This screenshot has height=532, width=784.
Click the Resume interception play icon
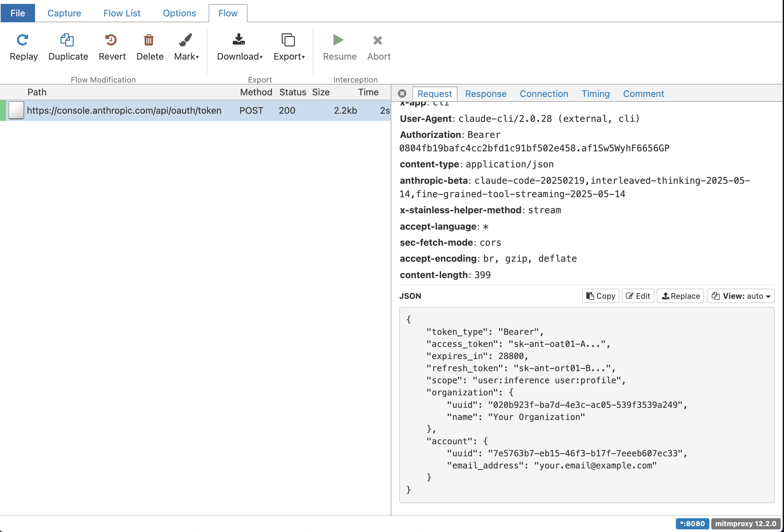click(x=338, y=40)
